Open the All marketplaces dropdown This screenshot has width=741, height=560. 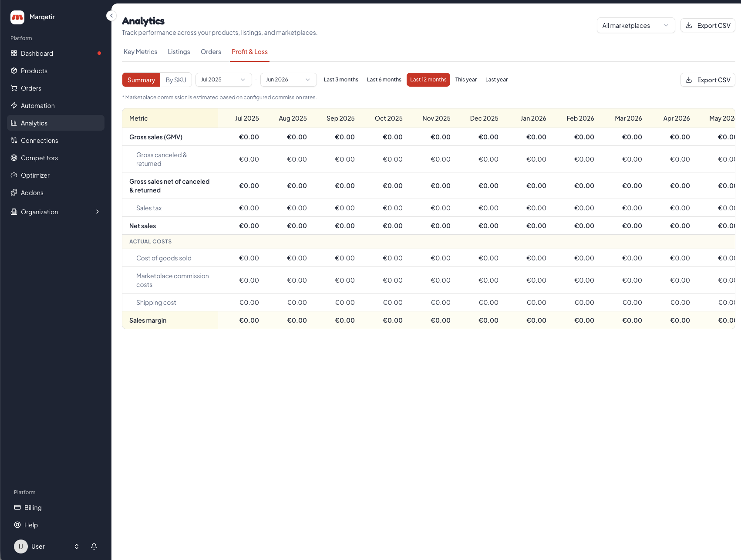(636, 25)
